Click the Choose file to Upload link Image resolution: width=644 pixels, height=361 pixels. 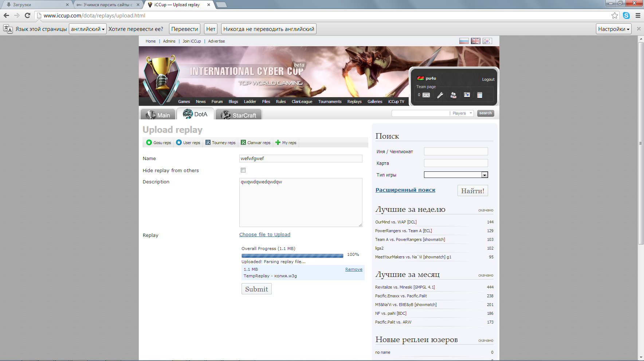click(265, 235)
